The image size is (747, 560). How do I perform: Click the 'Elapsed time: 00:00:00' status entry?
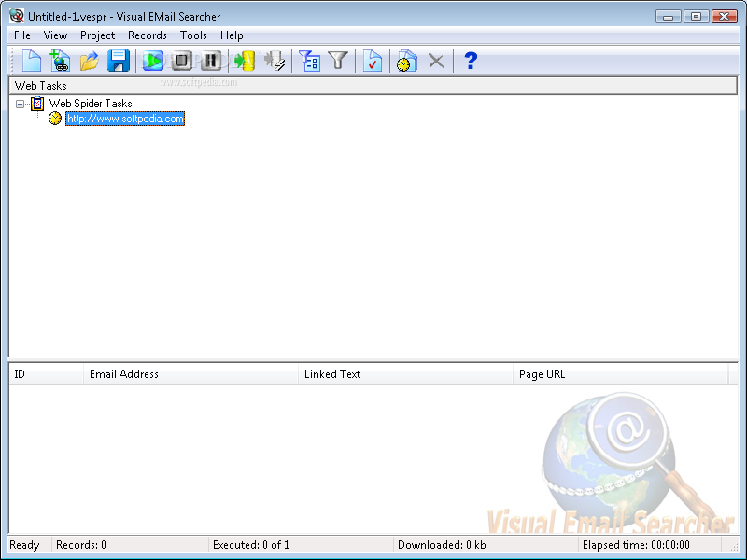point(636,545)
